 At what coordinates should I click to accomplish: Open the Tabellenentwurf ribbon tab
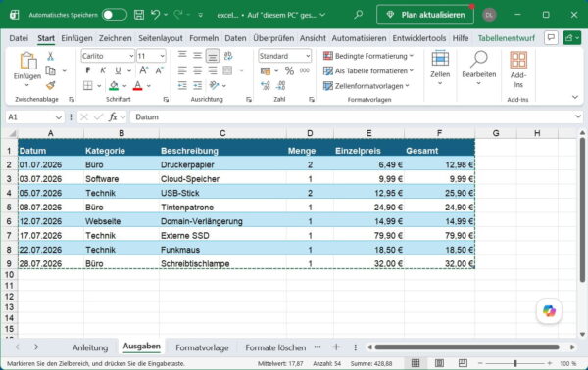pos(507,38)
